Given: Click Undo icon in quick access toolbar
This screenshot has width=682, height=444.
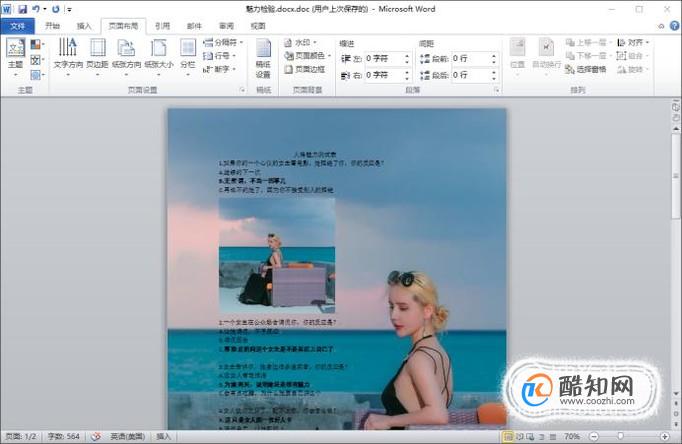Looking at the screenshot, I should [37, 9].
